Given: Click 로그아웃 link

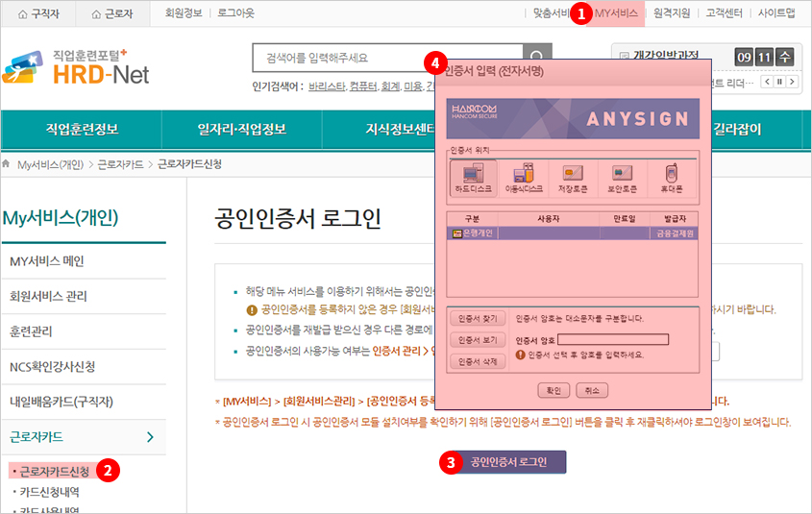Looking at the screenshot, I should 236,12.
